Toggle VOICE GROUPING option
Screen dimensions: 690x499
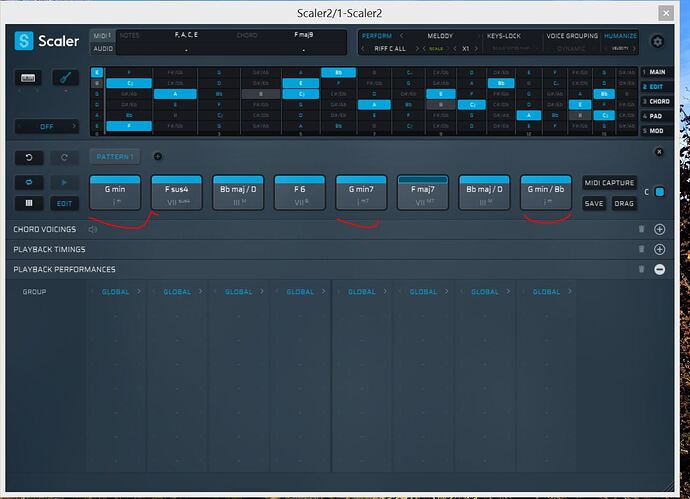[x=572, y=36]
